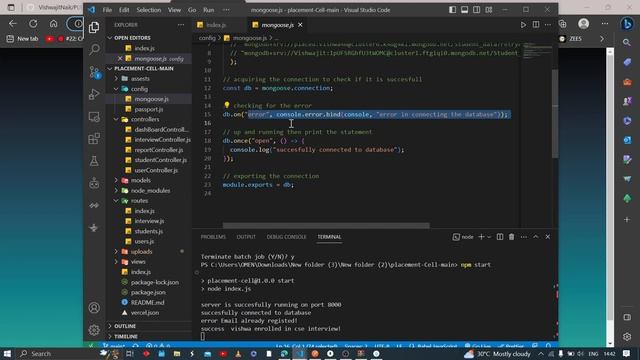640x360 pixels.
Task: Toggle the bottom panel layout icon
Action: coord(464,10)
